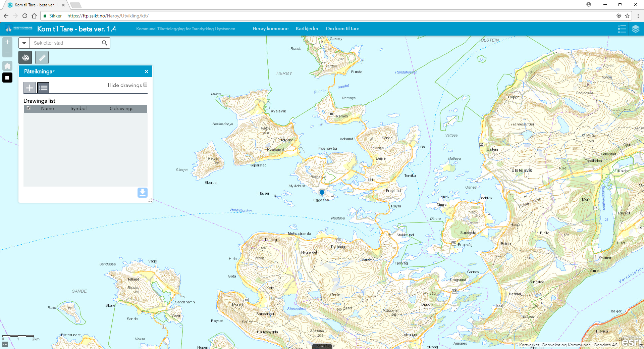Open the Kartkjeder link
Screen dimensions: 644x349
click(x=307, y=29)
